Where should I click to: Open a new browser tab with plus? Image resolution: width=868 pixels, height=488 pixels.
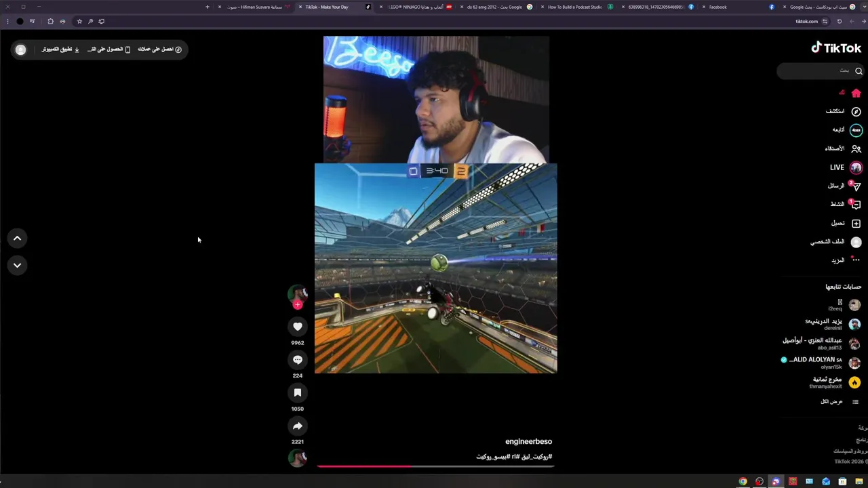click(x=208, y=7)
